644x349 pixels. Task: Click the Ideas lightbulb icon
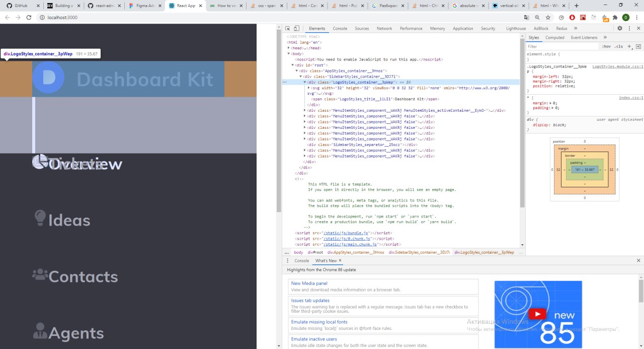tap(40, 218)
